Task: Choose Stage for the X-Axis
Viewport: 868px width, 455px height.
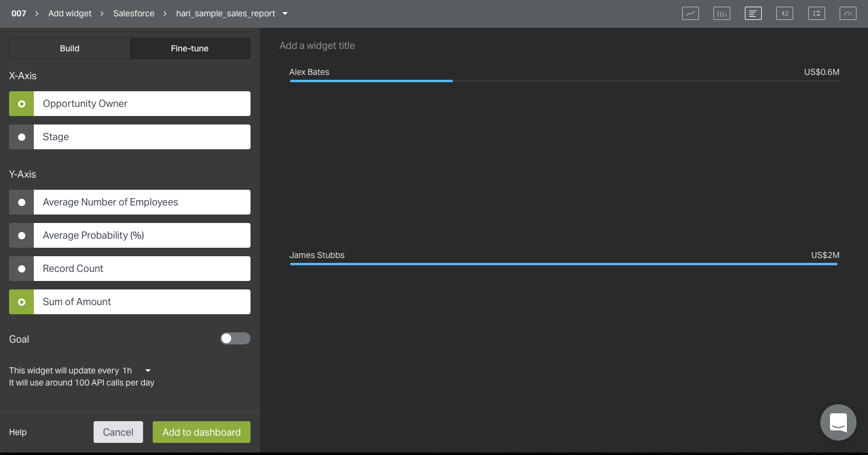Action: point(130,137)
